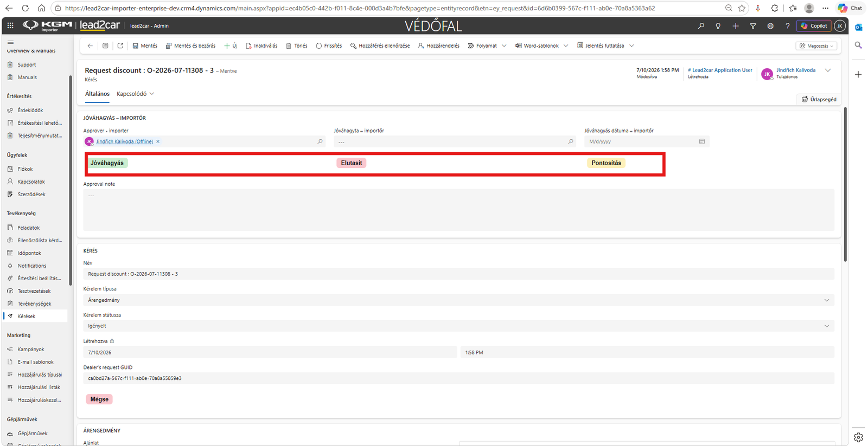Open Jindřich Kalivoda approver link
868x446 pixels.
(x=125, y=141)
